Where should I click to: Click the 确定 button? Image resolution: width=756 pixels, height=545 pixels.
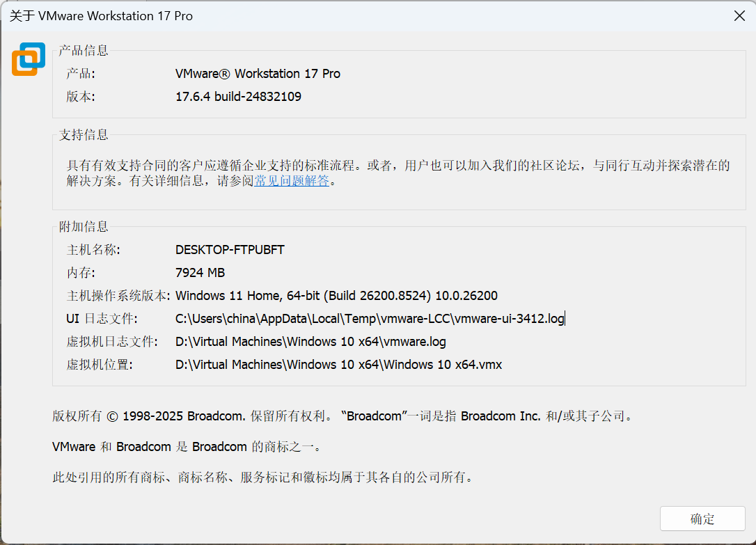[702, 519]
